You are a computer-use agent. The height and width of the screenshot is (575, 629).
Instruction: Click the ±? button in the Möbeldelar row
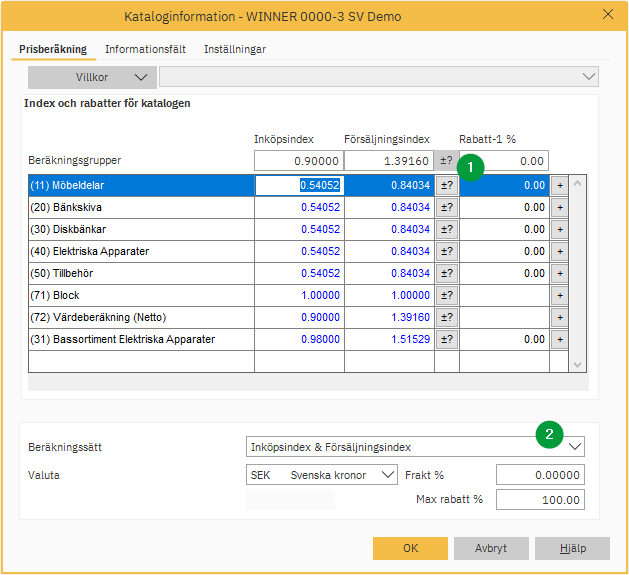pos(447,185)
